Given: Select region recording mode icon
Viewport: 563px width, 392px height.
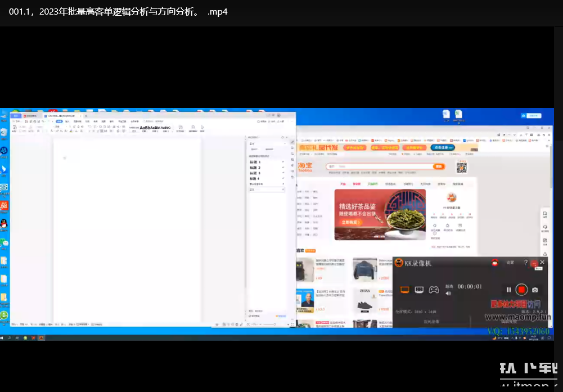Looking at the screenshot, I should pos(419,290).
